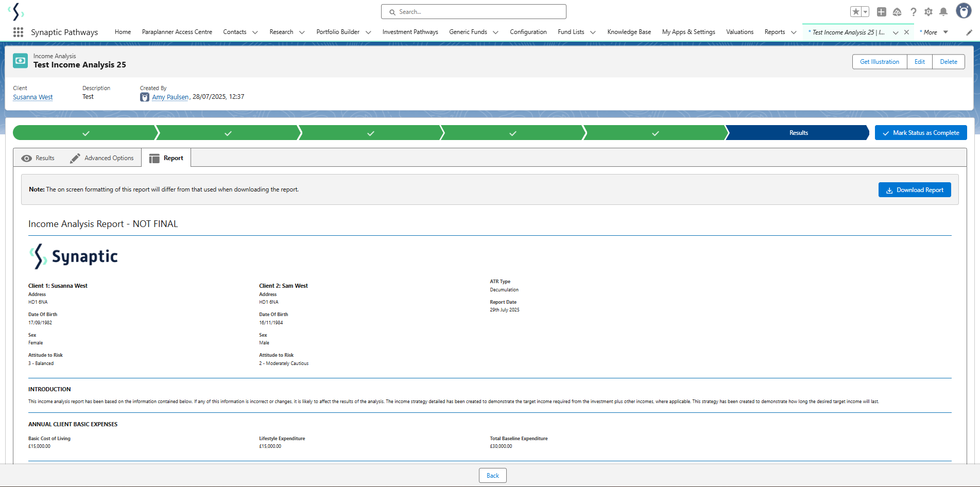The width and height of the screenshot is (980, 487).
Task: Go to the Home nav item
Action: (123, 32)
